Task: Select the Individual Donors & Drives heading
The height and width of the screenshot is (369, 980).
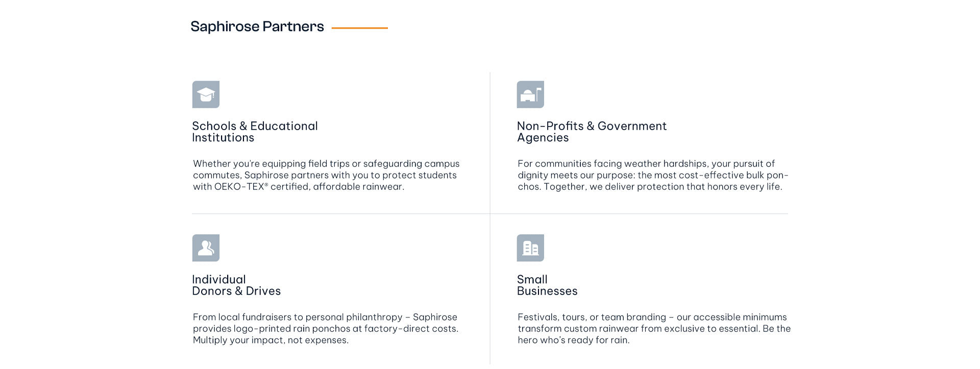Action: click(x=236, y=285)
